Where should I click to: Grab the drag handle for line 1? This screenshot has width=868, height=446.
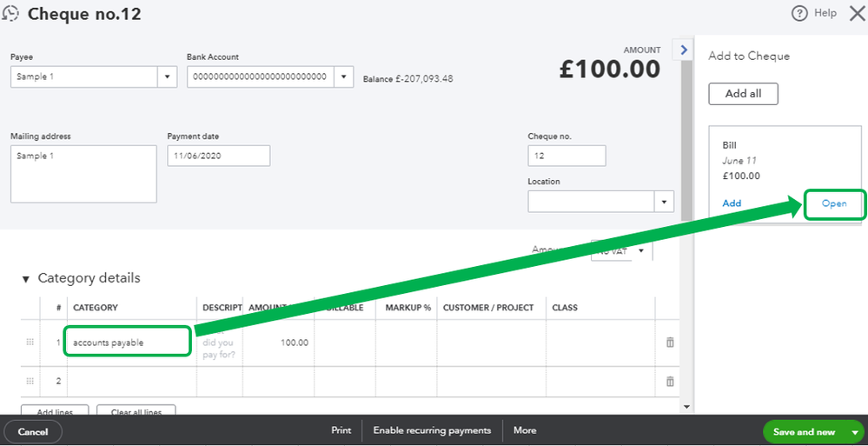(30, 343)
